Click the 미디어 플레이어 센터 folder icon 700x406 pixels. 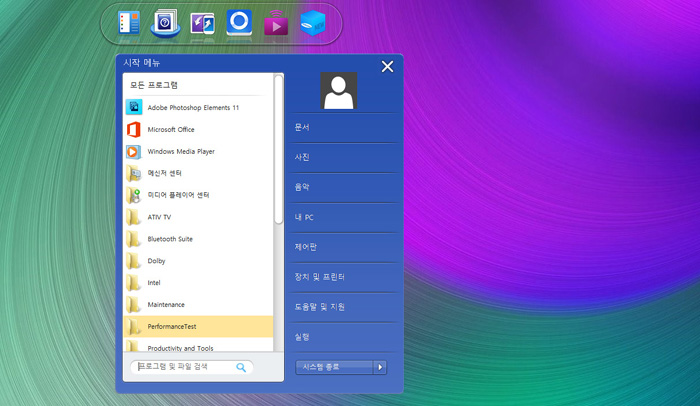(133, 195)
